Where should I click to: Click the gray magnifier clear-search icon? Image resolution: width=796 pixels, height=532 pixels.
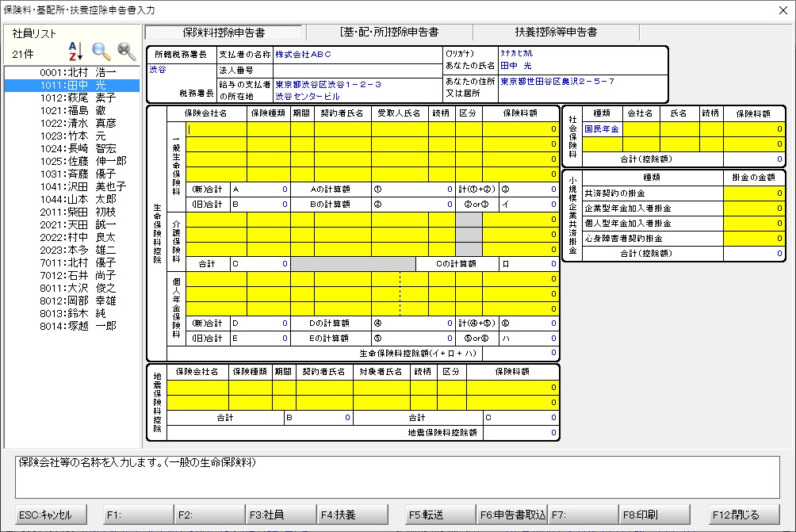pyautogui.click(x=126, y=52)
